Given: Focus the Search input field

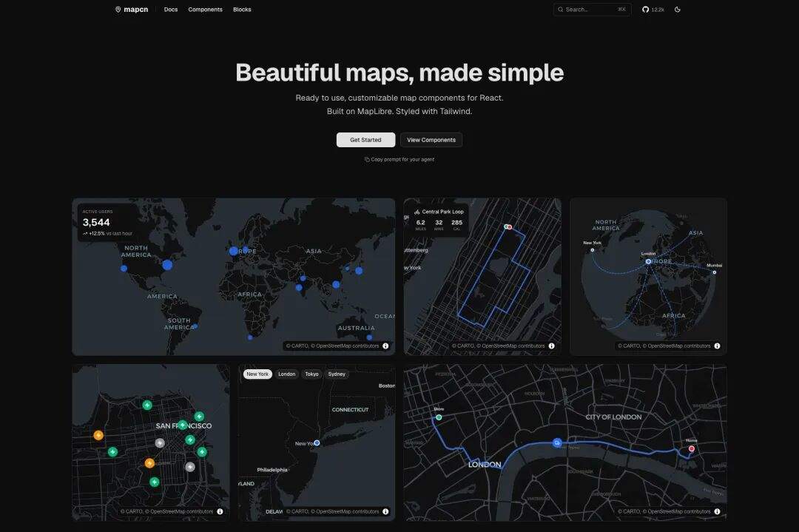Looking at the screenshot, I should tap(592, 10).
